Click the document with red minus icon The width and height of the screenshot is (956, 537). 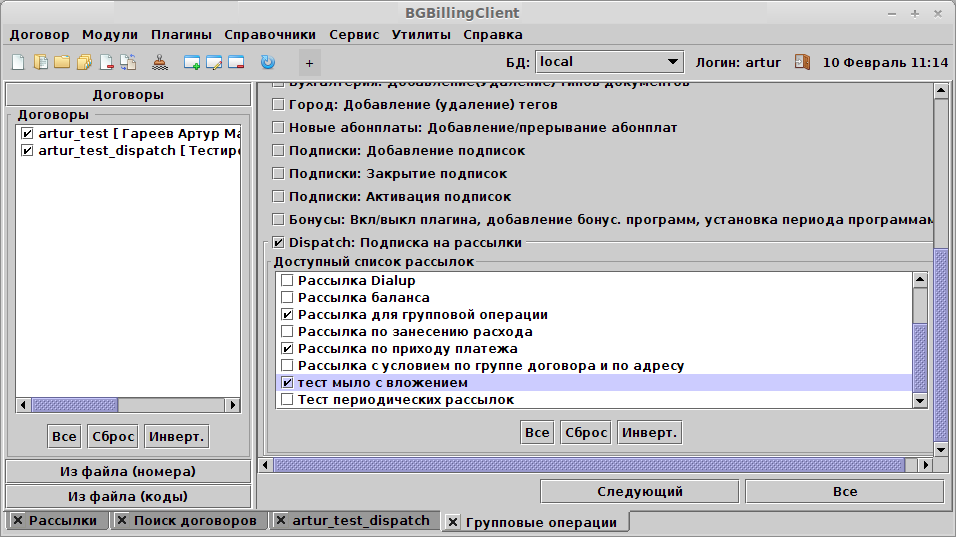tap(106, 62)
